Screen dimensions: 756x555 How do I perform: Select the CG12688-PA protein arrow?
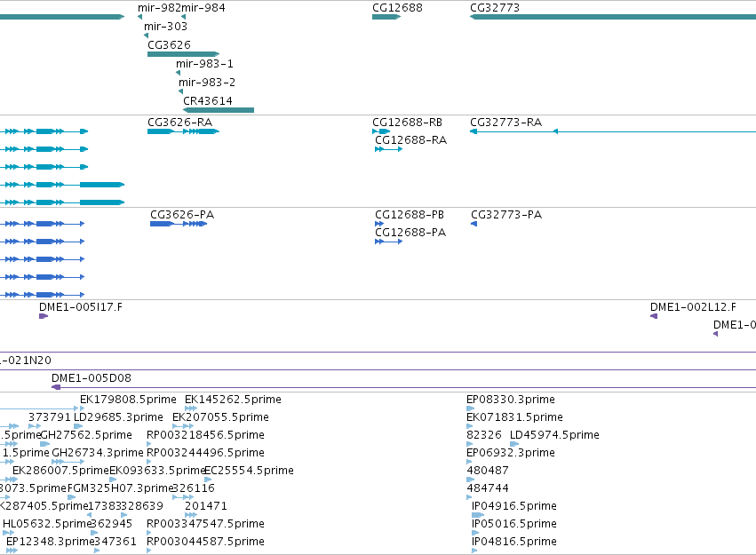[x=388, y=242]
